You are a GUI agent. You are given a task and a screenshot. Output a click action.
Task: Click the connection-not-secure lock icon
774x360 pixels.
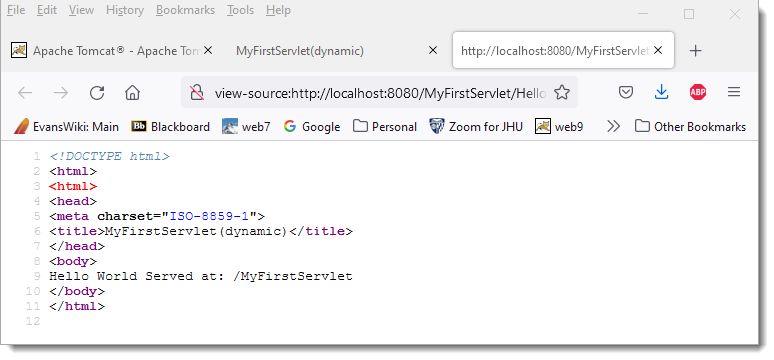pyautogui.click(x=197, y=92)
